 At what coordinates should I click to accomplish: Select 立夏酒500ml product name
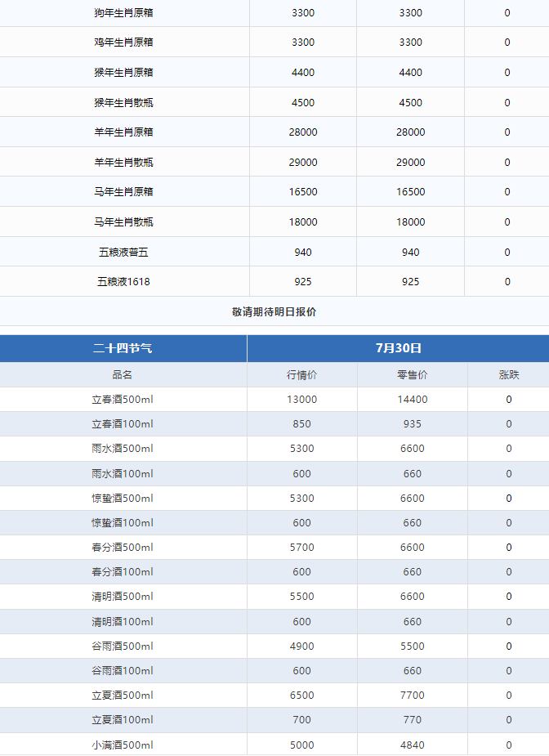point(123,696)
